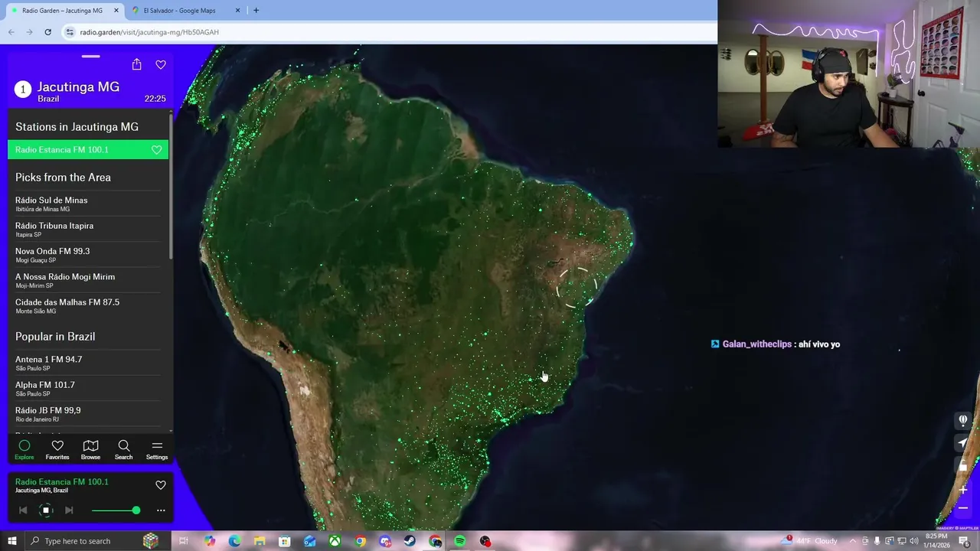
Task: Open Steam from the taskbar
Action: [410, 541]
